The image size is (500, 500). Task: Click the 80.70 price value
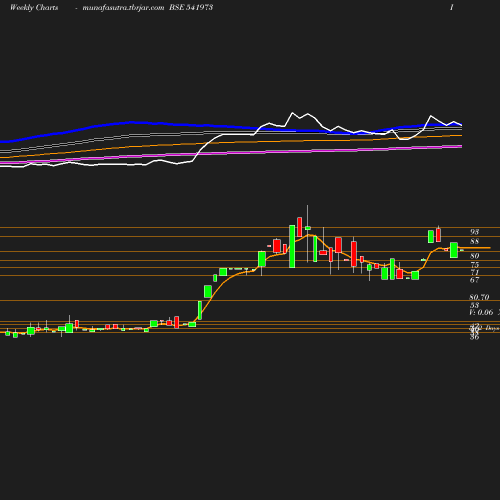[479, 297]
